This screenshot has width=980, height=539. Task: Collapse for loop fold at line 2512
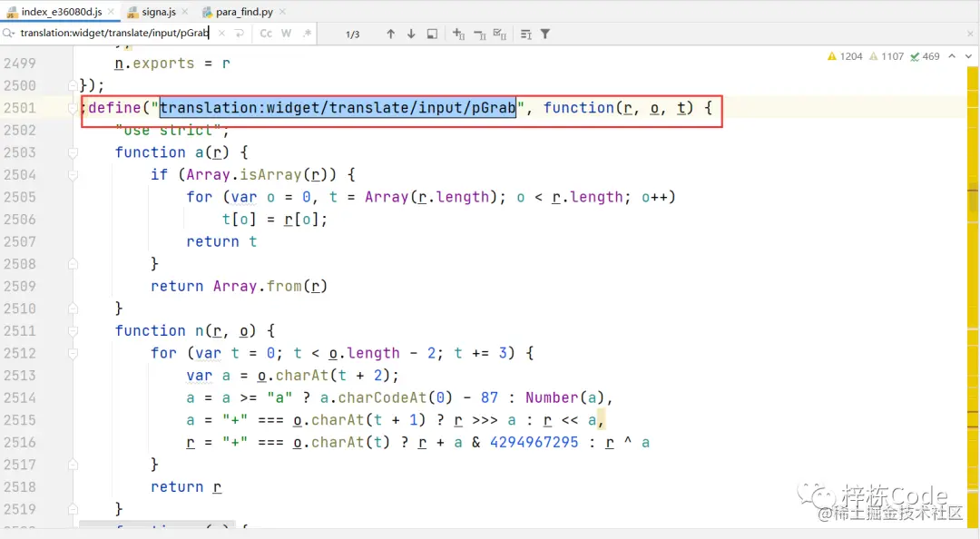point(73,353)
